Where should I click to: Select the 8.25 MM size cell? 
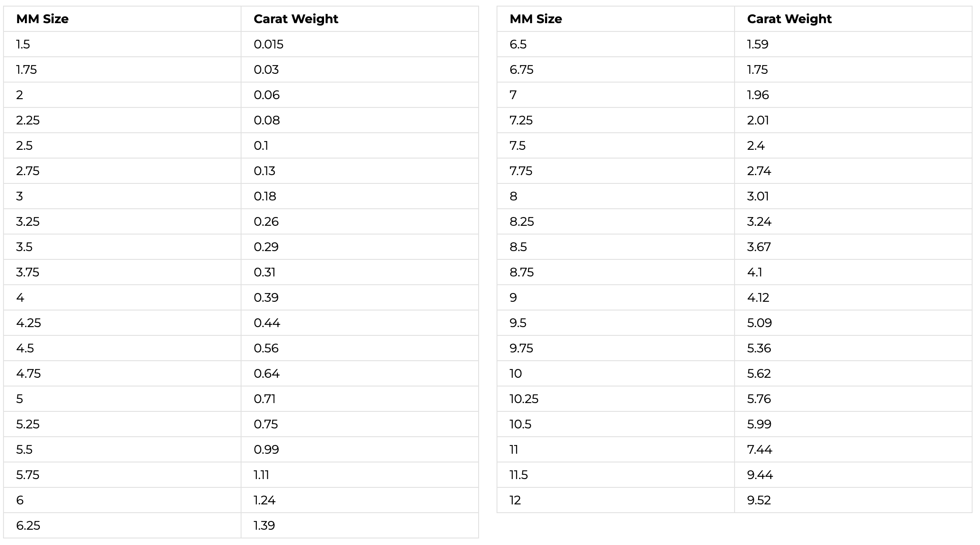(521, 221)
